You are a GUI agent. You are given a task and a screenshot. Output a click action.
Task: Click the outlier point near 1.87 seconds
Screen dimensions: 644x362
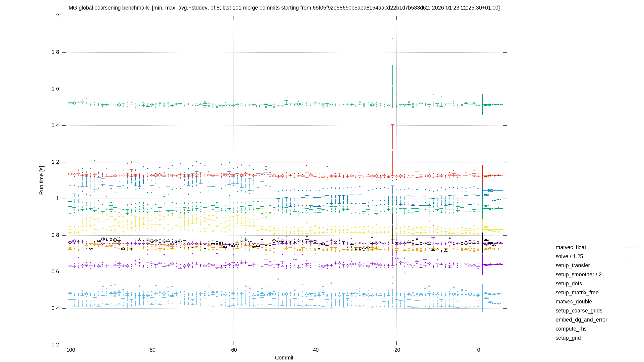tap(392, 39)
